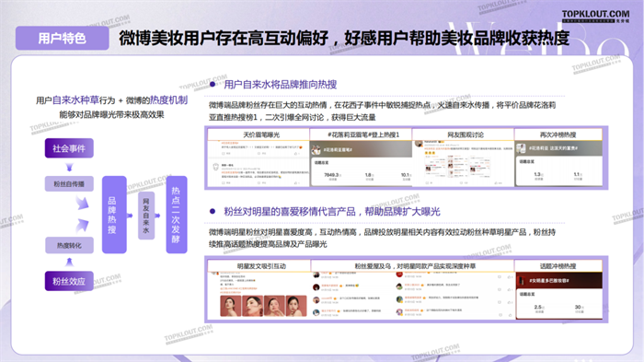Click the 粉丝自传播 box
Viewport: 644px width, 362px height.
coord(69,184)
